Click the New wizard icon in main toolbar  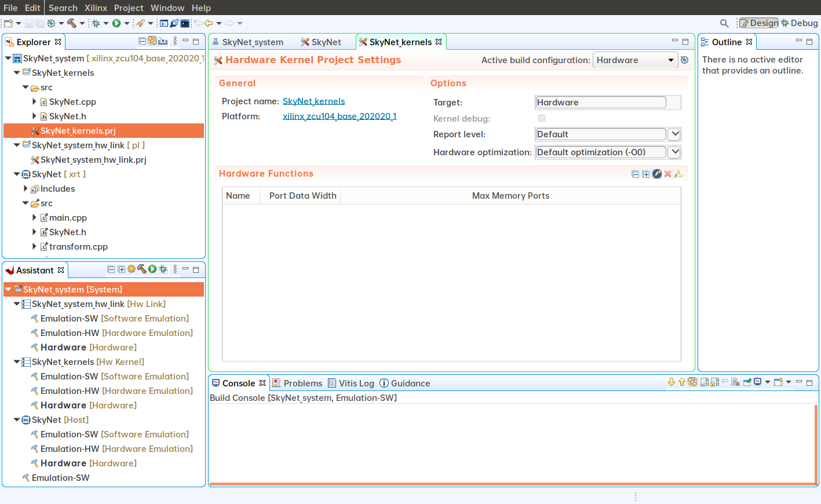pyautogui.click(x=8, y=23)
